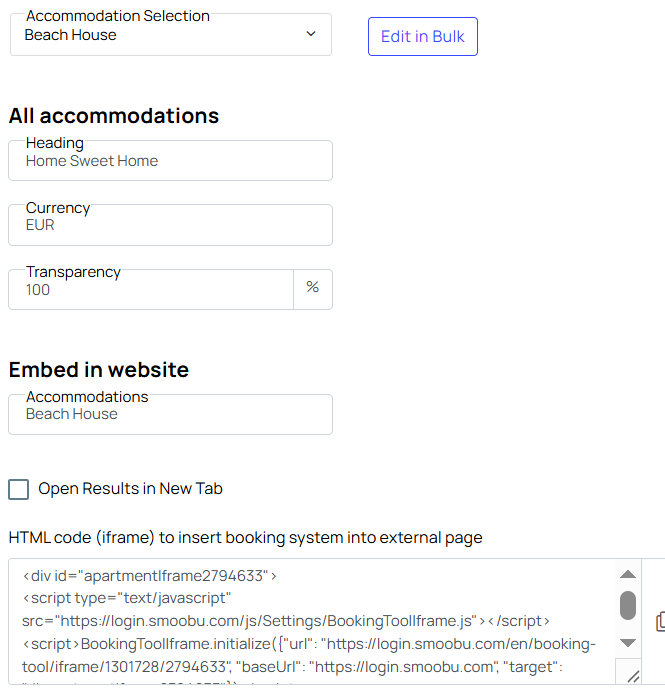This screenshot has height=694, width=665.
Task: Click the scrollbar thumb in the HTML code box
Action: pos(628,605)
